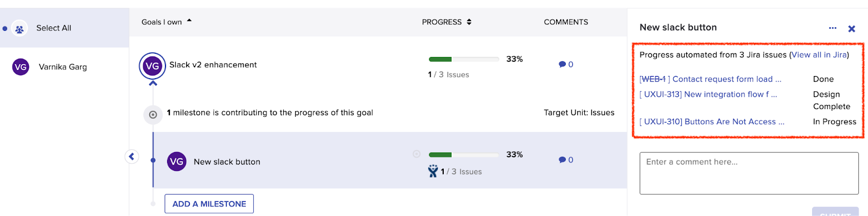Sort goals using the Goals I own arrow
This screenshot has width=868, height=216.
click(x=189, y=21)
